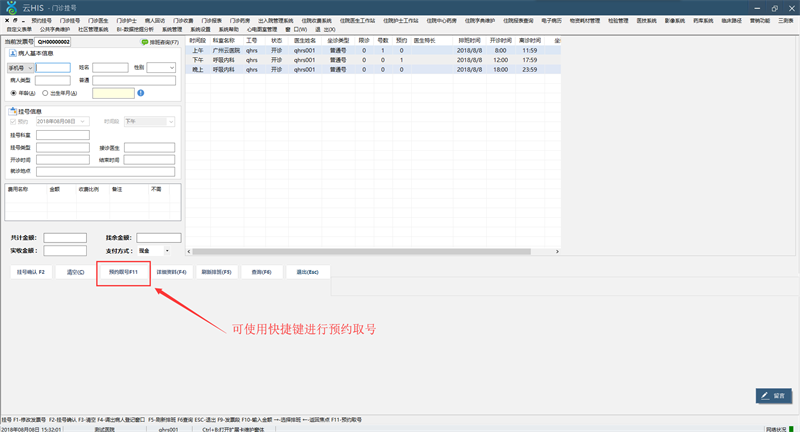
Task: Click the horizontal scrollbar under schedule table
Action: tap(361, 251)
